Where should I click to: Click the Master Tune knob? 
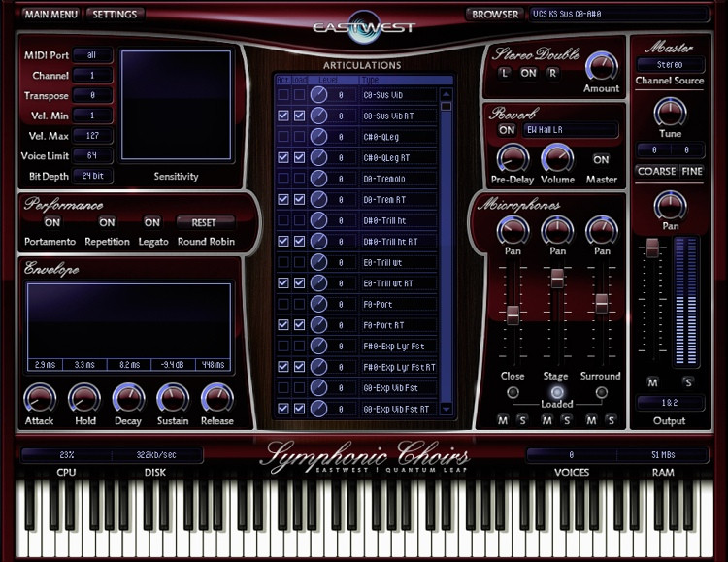click(670, 113)
